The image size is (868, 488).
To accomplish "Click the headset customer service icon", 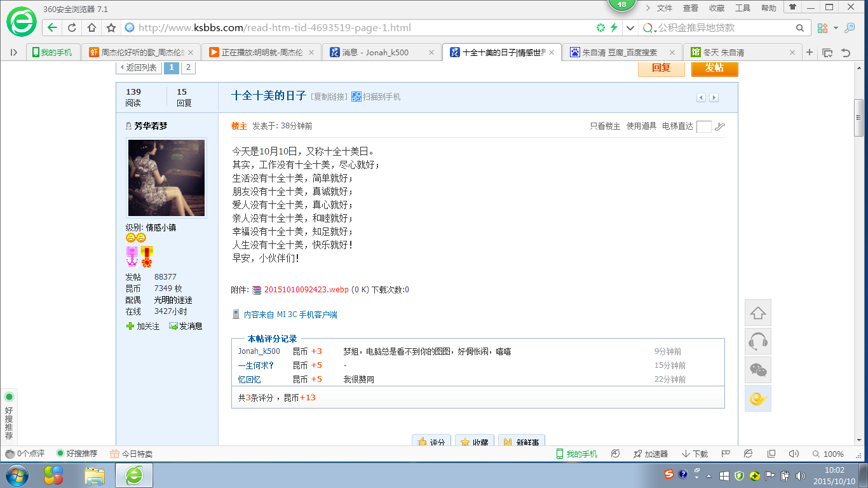I will (757, 341).
